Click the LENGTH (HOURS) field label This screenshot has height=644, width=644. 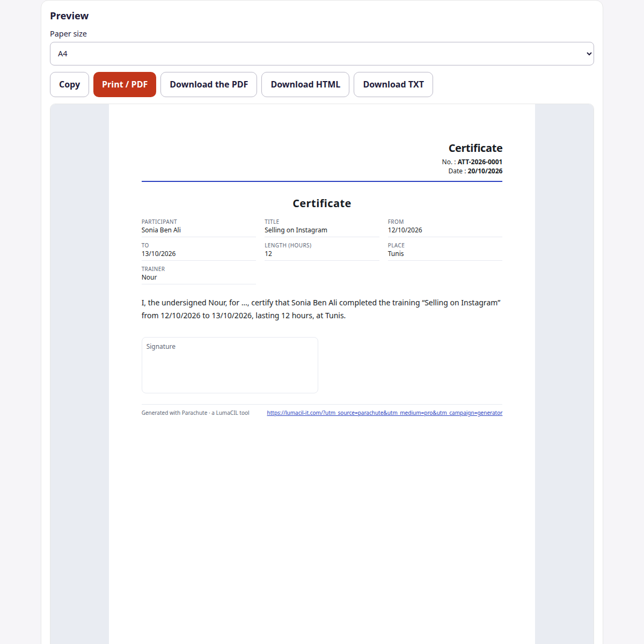[288, 245]
